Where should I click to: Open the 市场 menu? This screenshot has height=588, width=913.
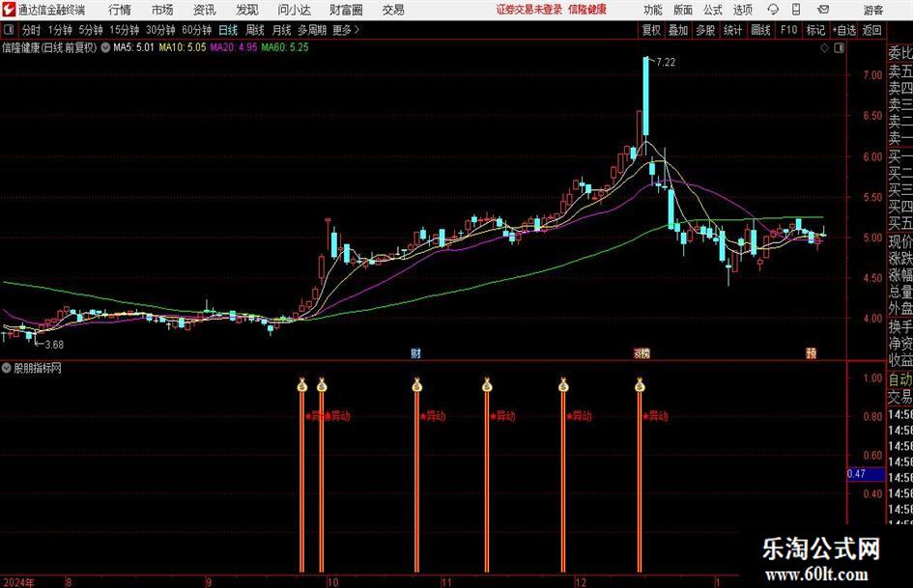(162, 10)
